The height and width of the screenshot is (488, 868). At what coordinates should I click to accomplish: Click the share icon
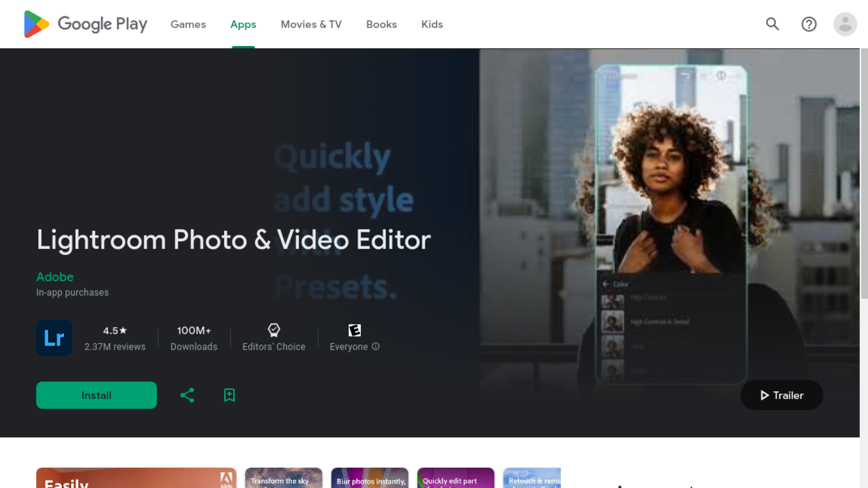[x=187, y=395]
